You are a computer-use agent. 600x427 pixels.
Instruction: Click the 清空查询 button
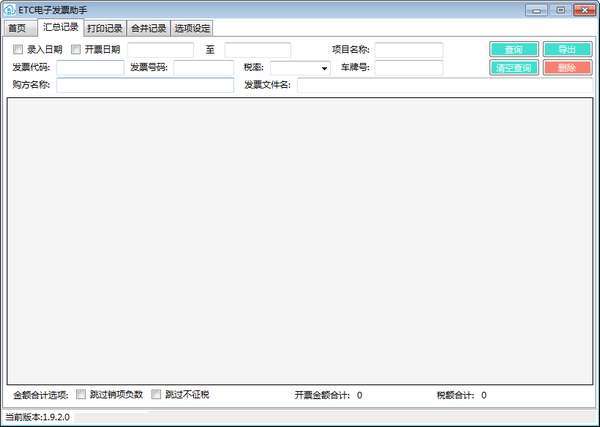[x=514, y=68]
